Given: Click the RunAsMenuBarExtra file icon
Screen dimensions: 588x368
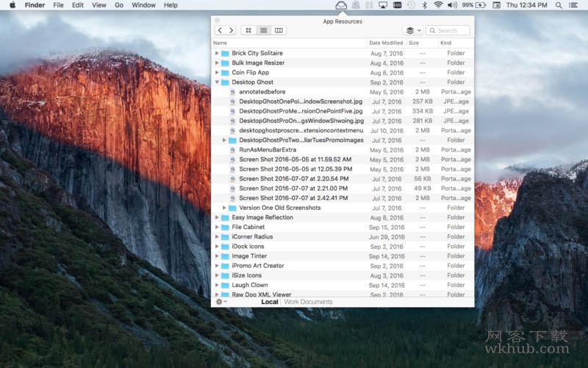Looking at the screenshot, I should tap(232, 150).
